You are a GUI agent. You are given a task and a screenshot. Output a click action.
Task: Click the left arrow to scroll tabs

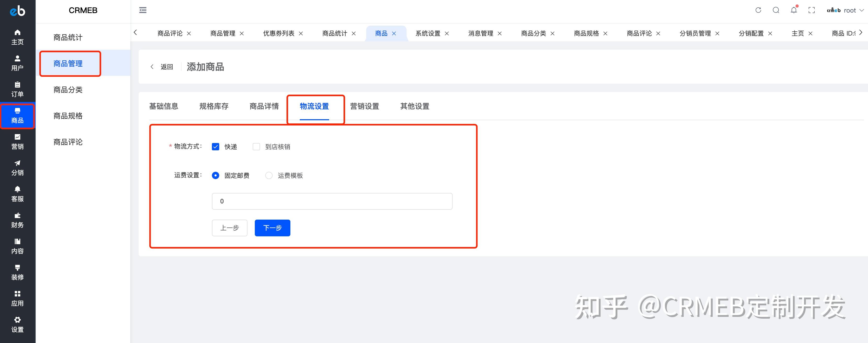pyautogui.click(x=136, y=33)
